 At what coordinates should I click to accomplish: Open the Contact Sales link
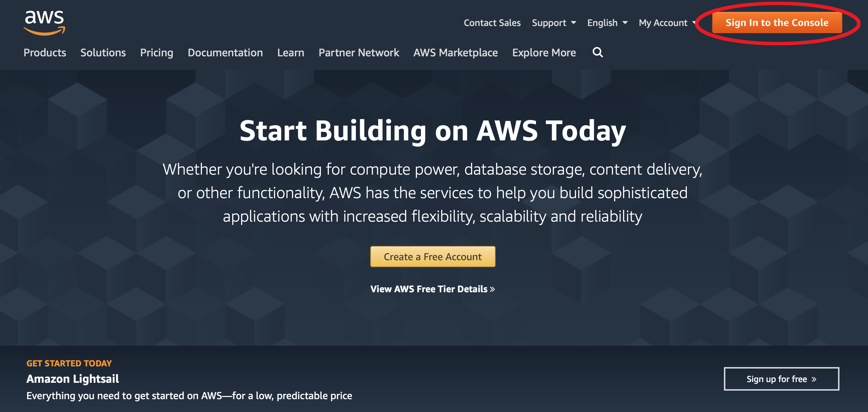[x=492, y=23]
